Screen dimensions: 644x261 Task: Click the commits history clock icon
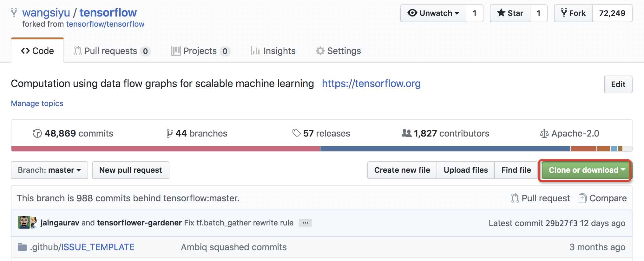click(x=37, y=133)
